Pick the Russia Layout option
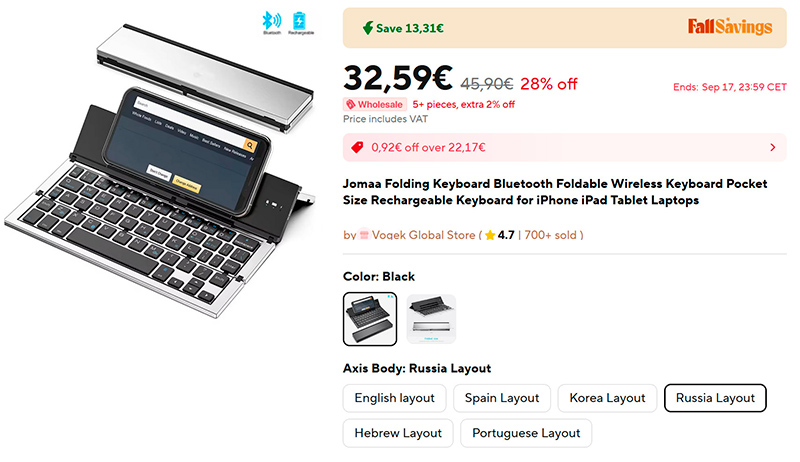 (715, 398)
